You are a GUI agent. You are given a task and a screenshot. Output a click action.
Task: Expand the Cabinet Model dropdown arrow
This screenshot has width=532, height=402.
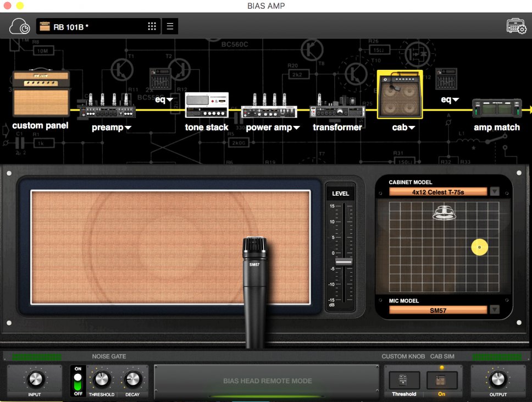click(x=495, y=191)
